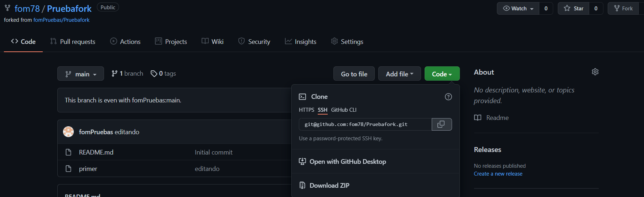
Task: Click the Public visibility badge
Action: pyautogui.click(x=108, y=7)
